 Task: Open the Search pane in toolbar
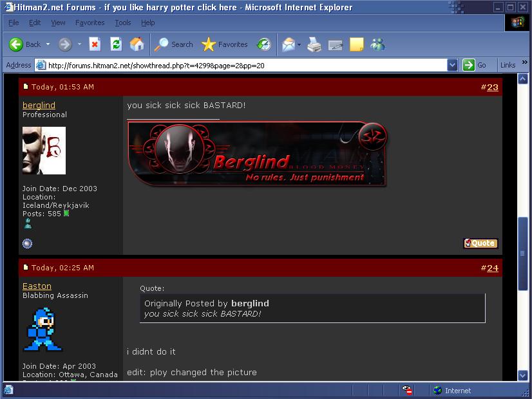pyautogui.click(x=173, y=44)
